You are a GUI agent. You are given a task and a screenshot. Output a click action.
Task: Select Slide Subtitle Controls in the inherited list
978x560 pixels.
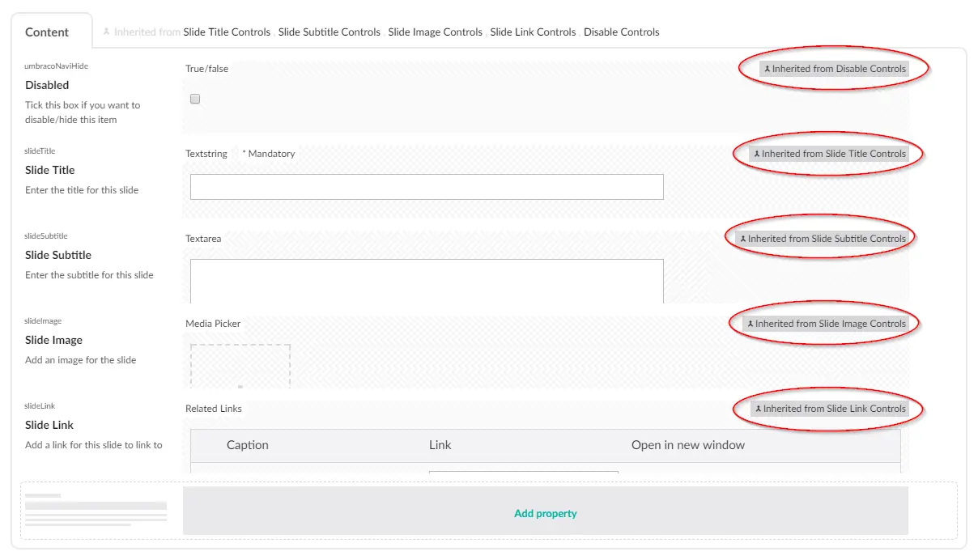pyautogui.click(x=329, y=32)
